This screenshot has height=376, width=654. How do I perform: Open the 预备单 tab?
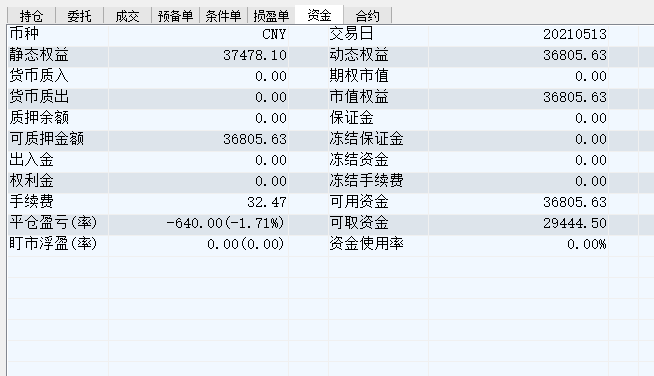click(175, 16)
